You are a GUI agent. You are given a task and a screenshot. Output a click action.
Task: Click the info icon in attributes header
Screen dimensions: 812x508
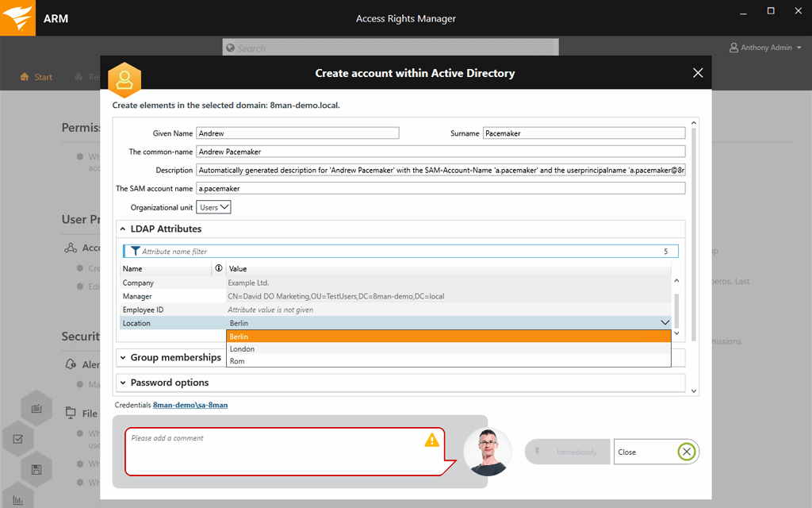pos(218,268)
